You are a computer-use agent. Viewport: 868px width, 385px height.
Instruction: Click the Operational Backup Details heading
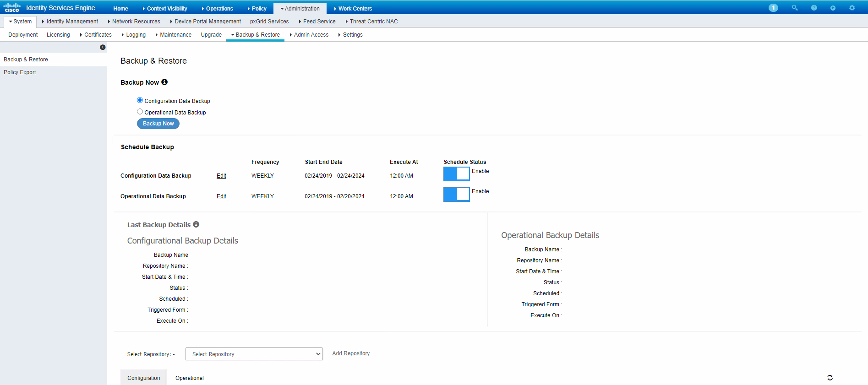tap(550, 235)
